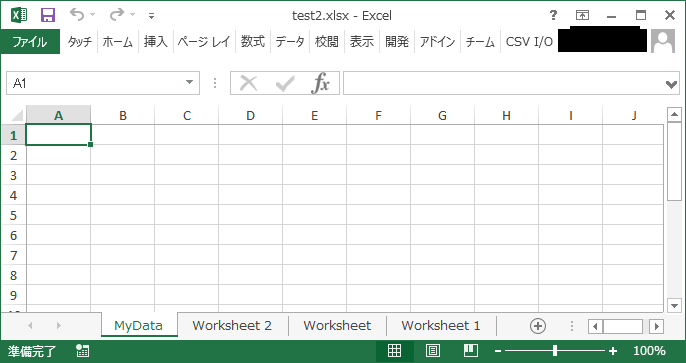The image size is (686, 363).
Task: Select row 9 header
Action: tap(14, 296)
